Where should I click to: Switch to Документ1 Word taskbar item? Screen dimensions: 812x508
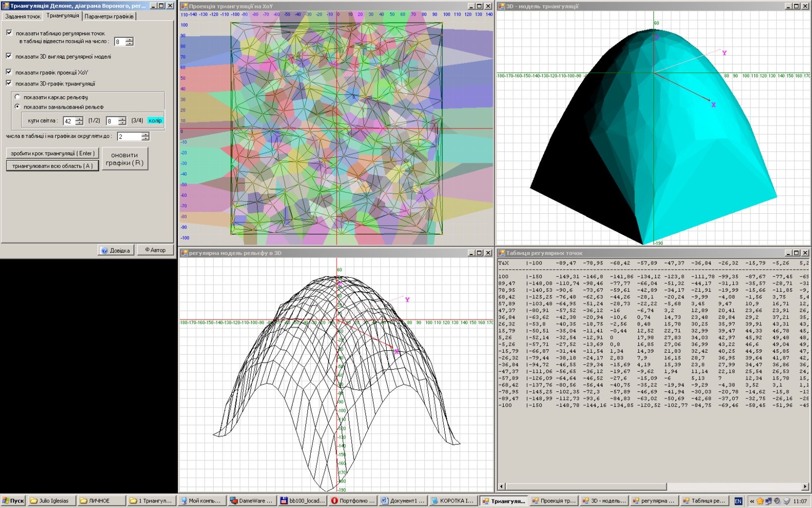[403, 501]
